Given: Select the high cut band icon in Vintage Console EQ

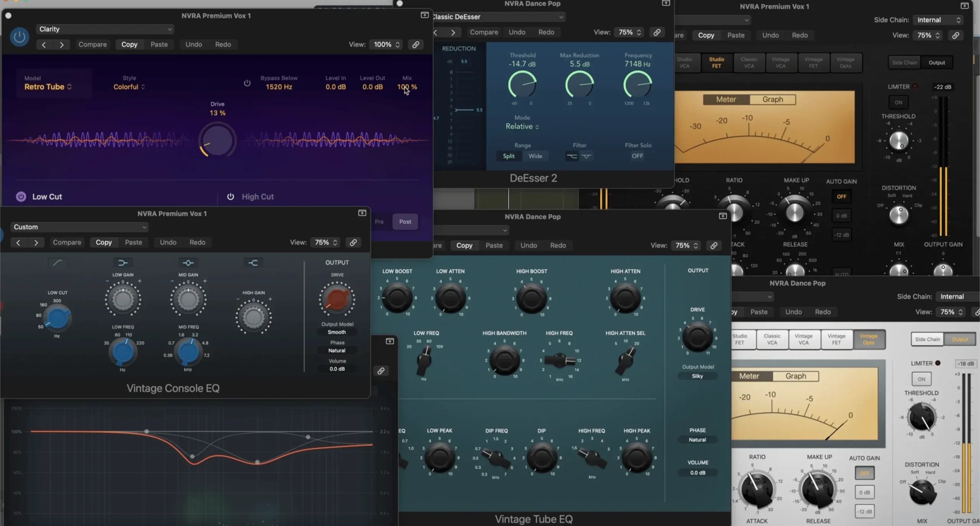Looking at the screenshot, I should (253, 263).
